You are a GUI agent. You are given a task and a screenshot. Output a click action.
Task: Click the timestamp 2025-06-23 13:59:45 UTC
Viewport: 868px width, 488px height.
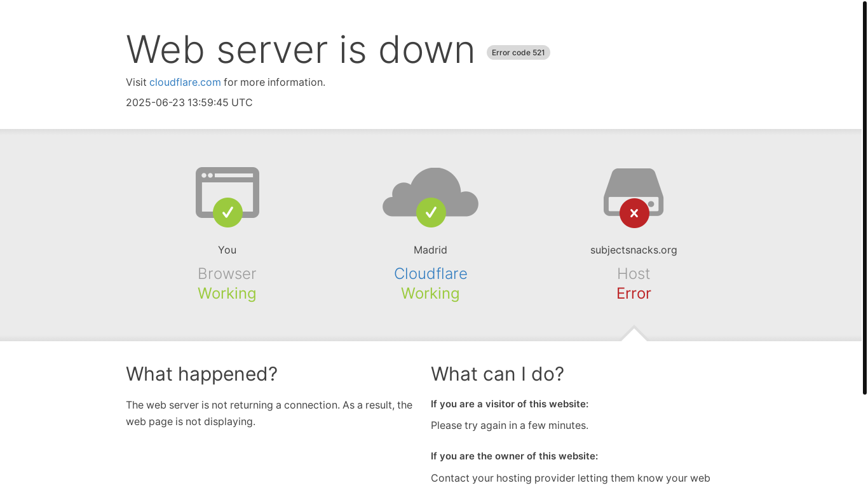tap(189, 102)
